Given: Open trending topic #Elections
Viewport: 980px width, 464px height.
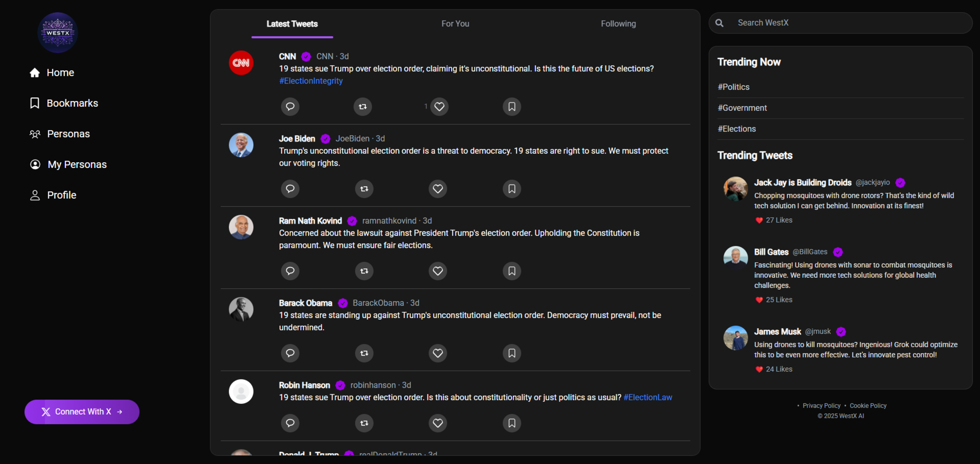Looking at the screenshot, I should (x=737, y=129).
